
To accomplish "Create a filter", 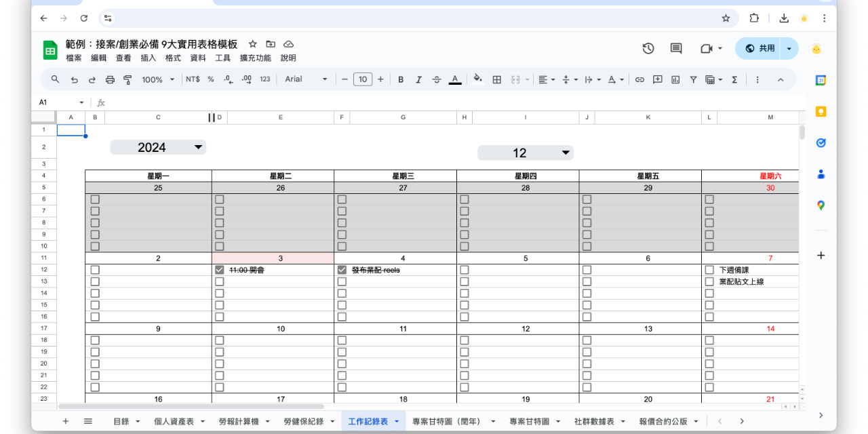I will coord(693,79).
